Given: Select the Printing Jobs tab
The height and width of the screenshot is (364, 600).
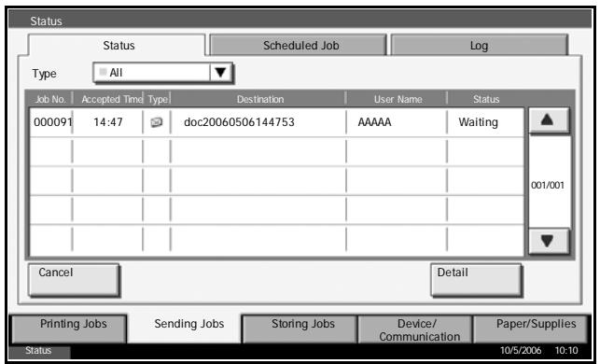Looking at the screenshot, I should tap(69, 329).
